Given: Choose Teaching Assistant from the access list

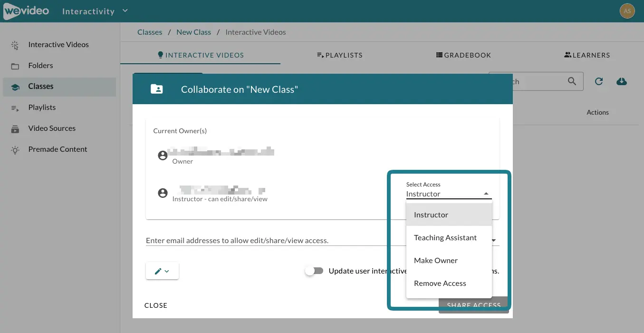Looking at the screenshot, I should [449, 238].
